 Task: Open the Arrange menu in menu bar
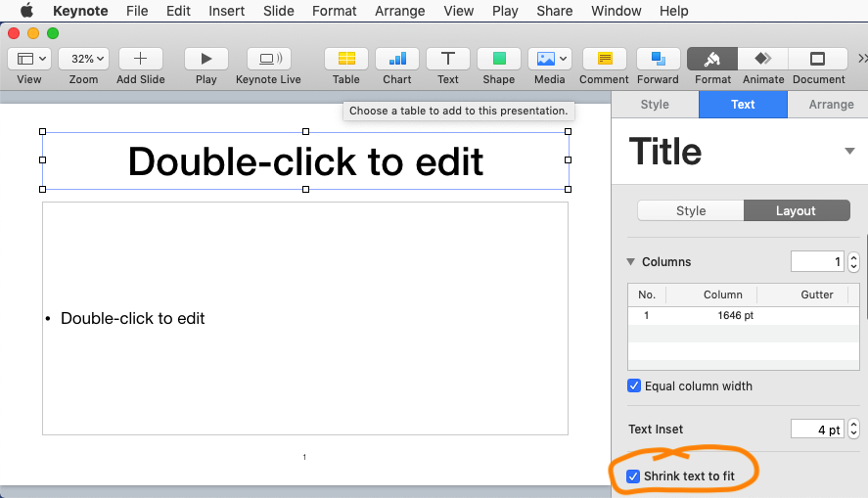coord(399,11)
